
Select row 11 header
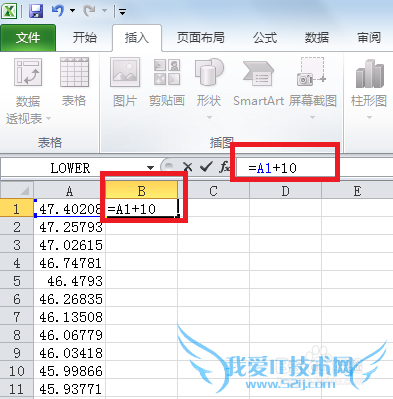click(x=17, y=389)
